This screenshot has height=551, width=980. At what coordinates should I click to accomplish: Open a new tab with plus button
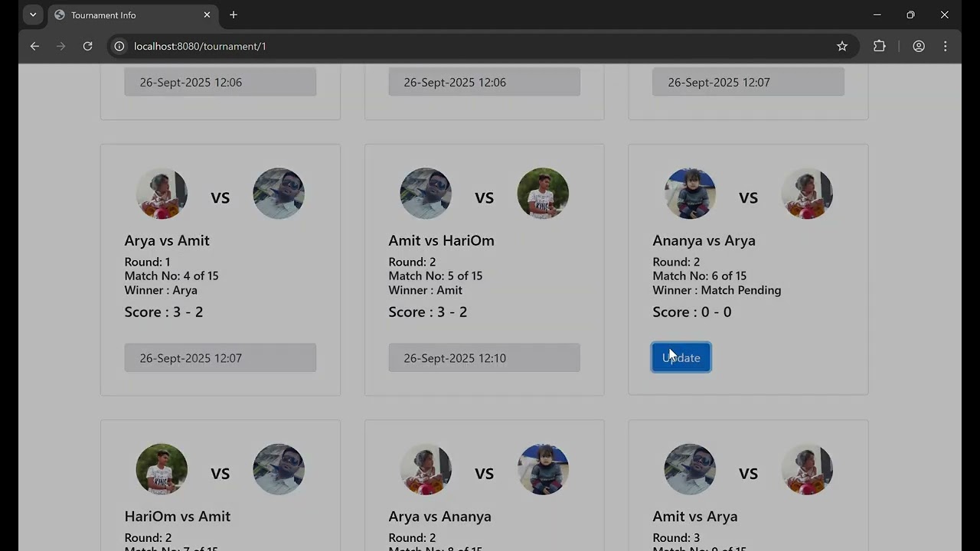234,15
